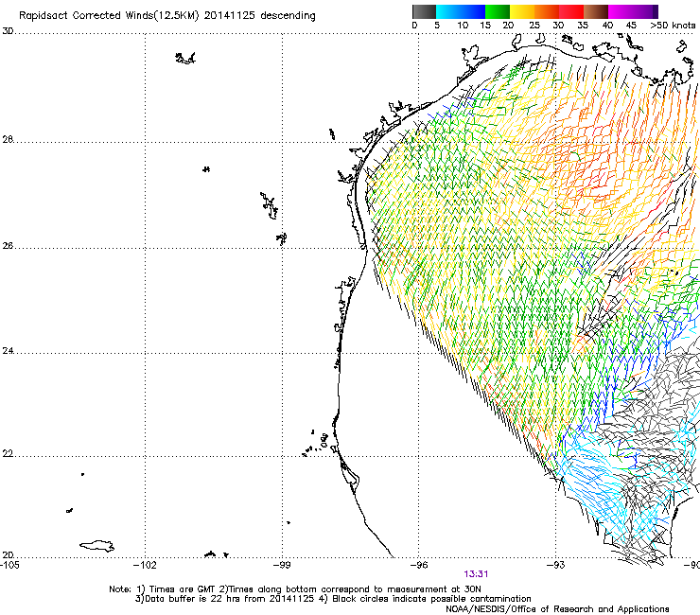Screen dimensions: 700x615
Task: Click the purple 13:31 time label
Action: coord(476,574)
